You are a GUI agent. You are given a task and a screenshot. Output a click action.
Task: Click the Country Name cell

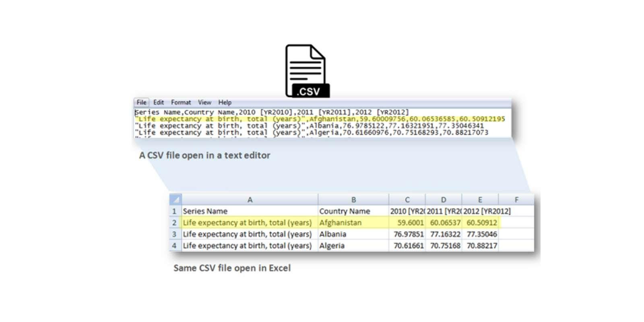click(x=353, y=211)
